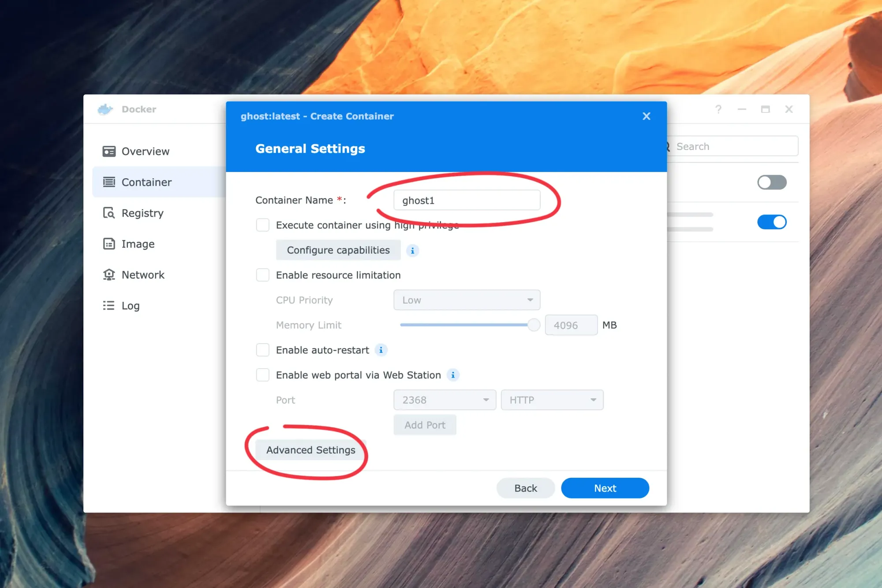Click the Docker whale logo icon
This screenshot has height=588, width=882.
coord(105,109)
